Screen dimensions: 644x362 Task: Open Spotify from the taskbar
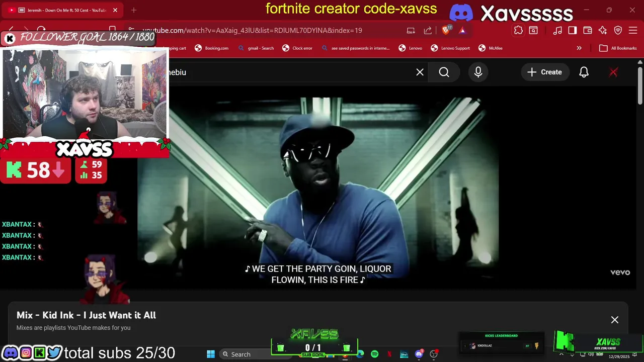tap(375, 354)
